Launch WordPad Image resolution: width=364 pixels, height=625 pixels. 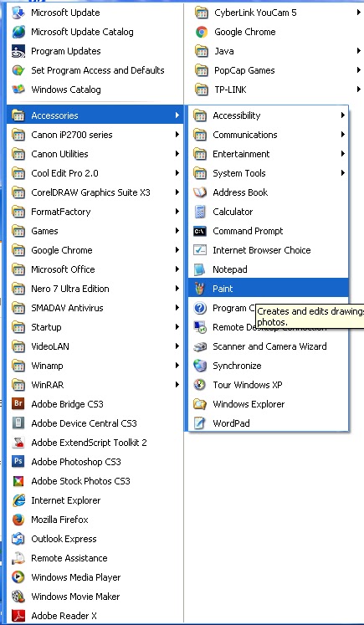[x=269, y=423]
